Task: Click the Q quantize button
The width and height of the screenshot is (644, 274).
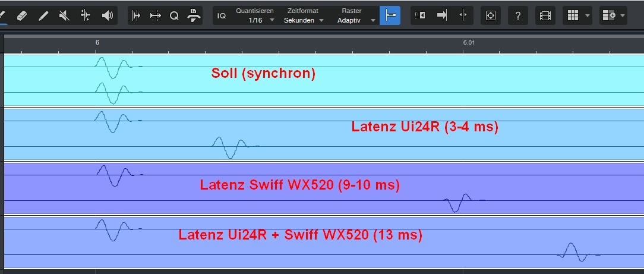Action: tap(174, 16)
